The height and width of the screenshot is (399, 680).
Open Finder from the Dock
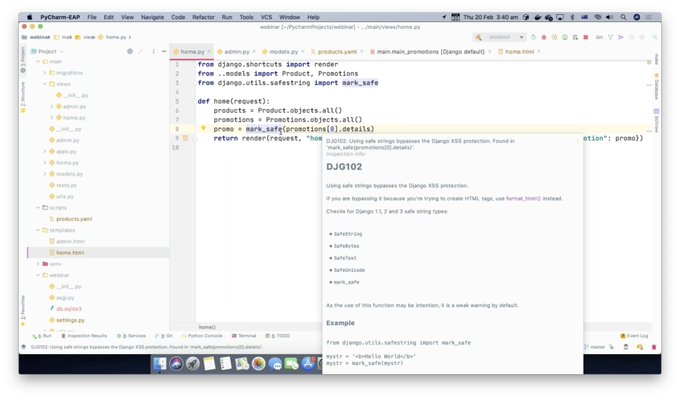(x=160, y=363)
